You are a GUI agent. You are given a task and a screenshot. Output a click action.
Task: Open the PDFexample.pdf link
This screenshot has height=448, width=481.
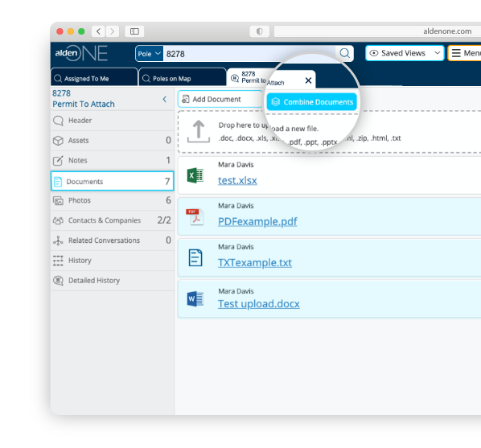point(257,221)
